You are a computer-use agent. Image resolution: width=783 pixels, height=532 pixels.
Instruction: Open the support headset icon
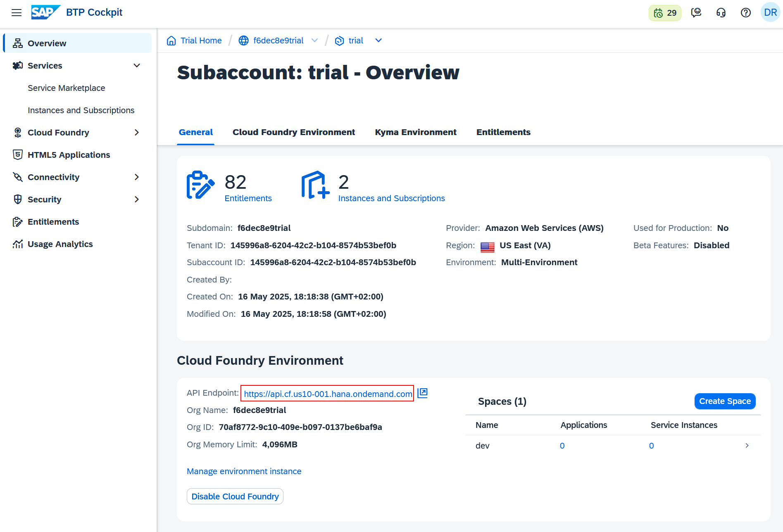point(721,13)
